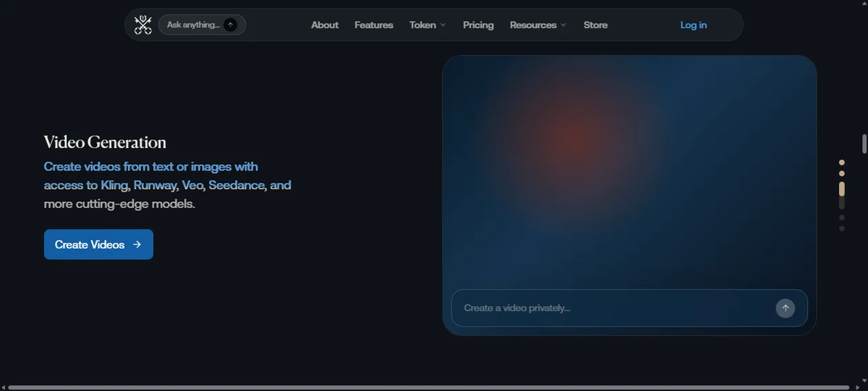Select the second slide indicator dot

pyautogui.click(x=842, y=173)
